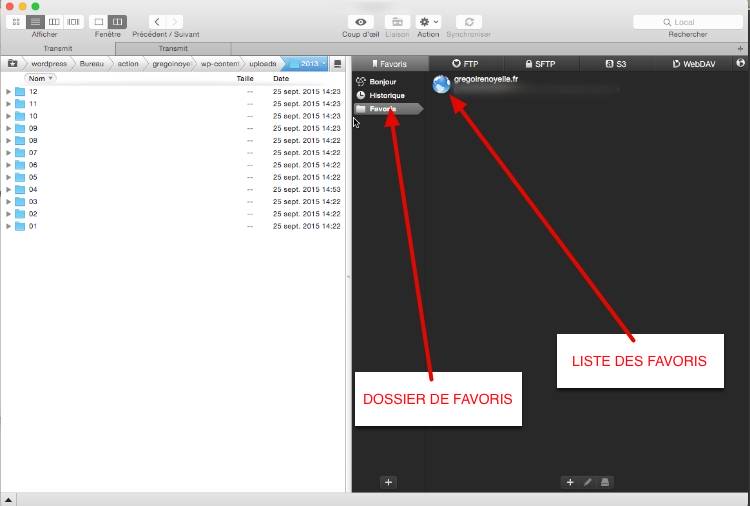Switch to list view mode
Image resolution: width=750 pixels, height=506 pixels.
35,22
